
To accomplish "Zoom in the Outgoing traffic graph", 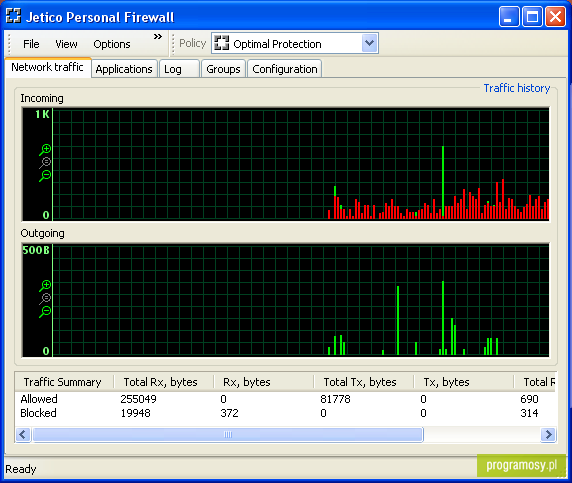I will tap(45, 285).
